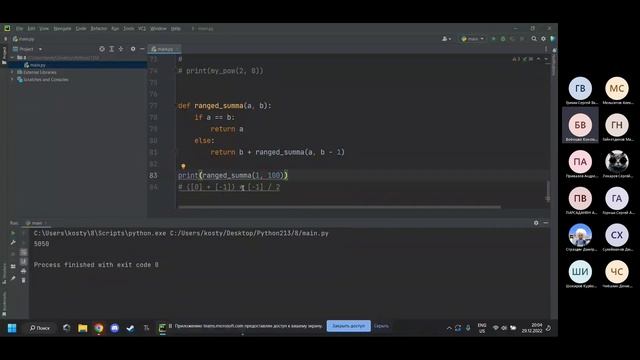Open the View menu

pos(44,29)
